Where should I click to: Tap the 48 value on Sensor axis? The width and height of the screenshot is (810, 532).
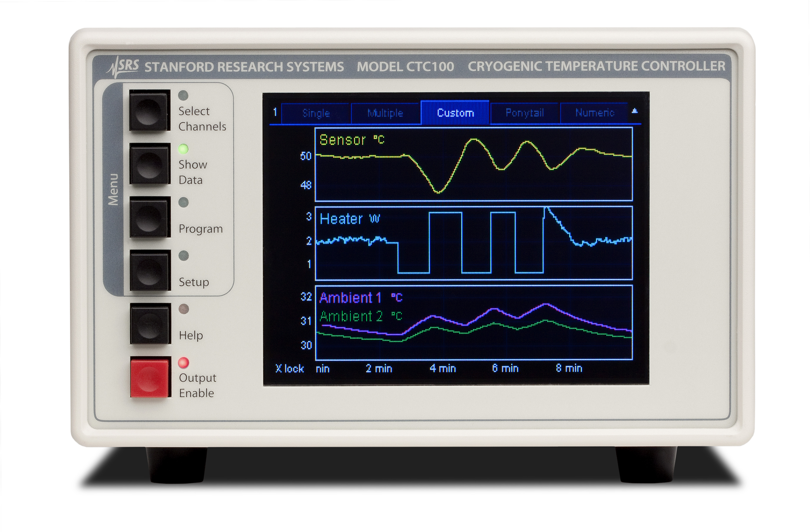coord(306,185)
